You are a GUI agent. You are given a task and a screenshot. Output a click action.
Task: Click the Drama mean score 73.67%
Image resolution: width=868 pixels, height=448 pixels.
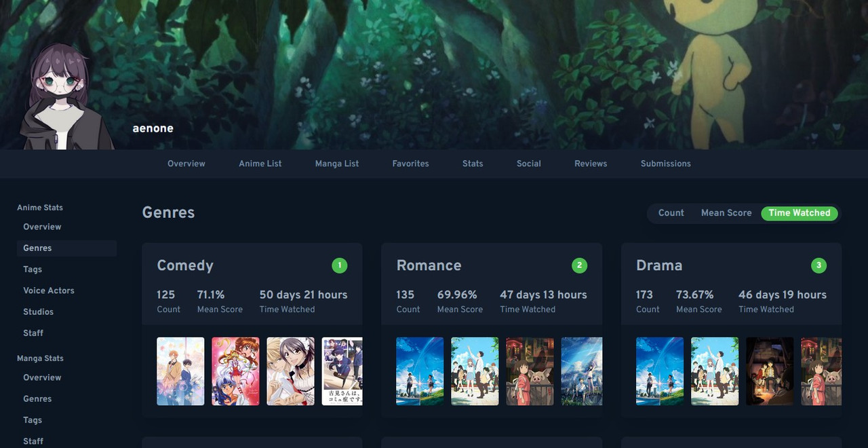(x=695, y=295)
